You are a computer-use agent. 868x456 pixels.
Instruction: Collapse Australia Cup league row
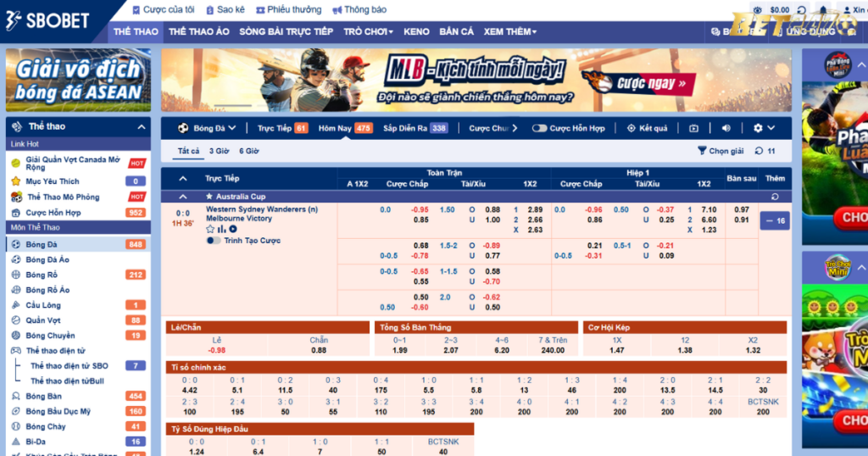click(x=183, y=197)
